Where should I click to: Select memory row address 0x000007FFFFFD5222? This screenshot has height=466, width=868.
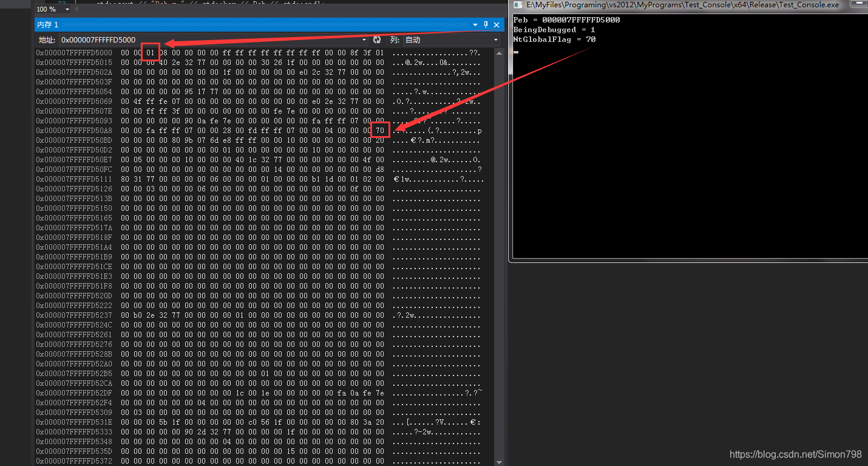(74, 306)
